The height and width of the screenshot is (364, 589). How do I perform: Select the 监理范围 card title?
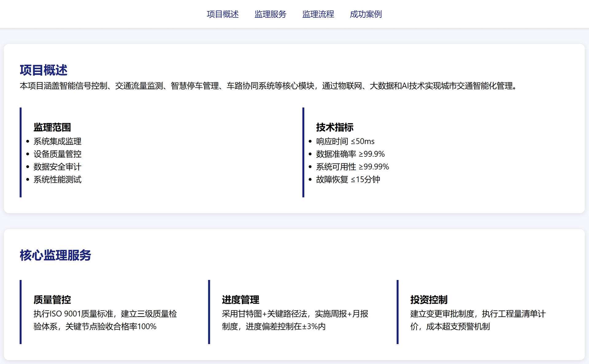pyautogui.click(x=52, y=127)
